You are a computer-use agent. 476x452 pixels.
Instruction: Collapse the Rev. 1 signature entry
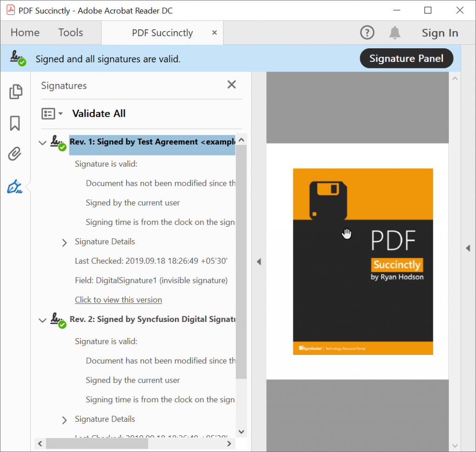(42, 143)
